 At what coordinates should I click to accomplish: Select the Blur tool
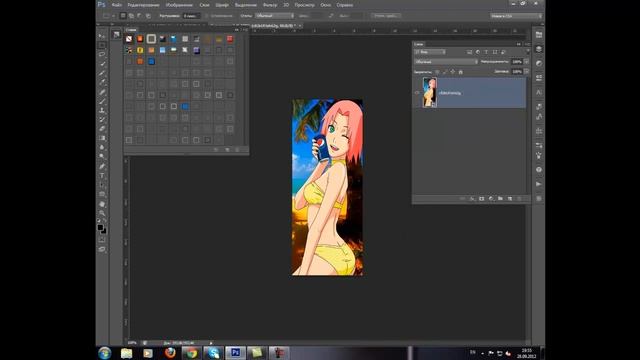click(102, 148)
